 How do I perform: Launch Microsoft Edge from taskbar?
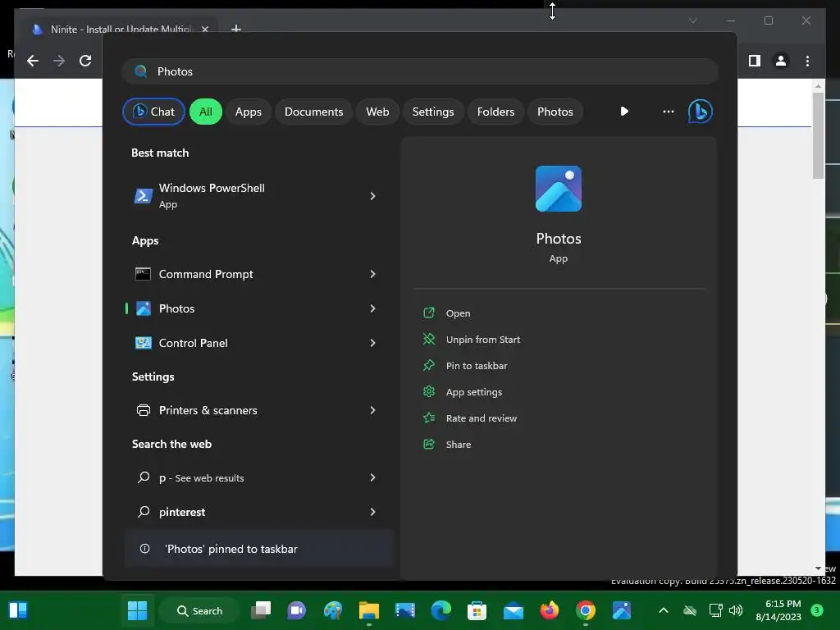(441, 610)
